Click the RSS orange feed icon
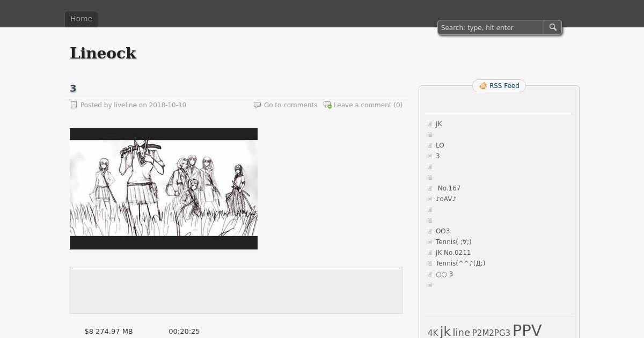This screenshot has width=644, height=338. tap(483, 86)
